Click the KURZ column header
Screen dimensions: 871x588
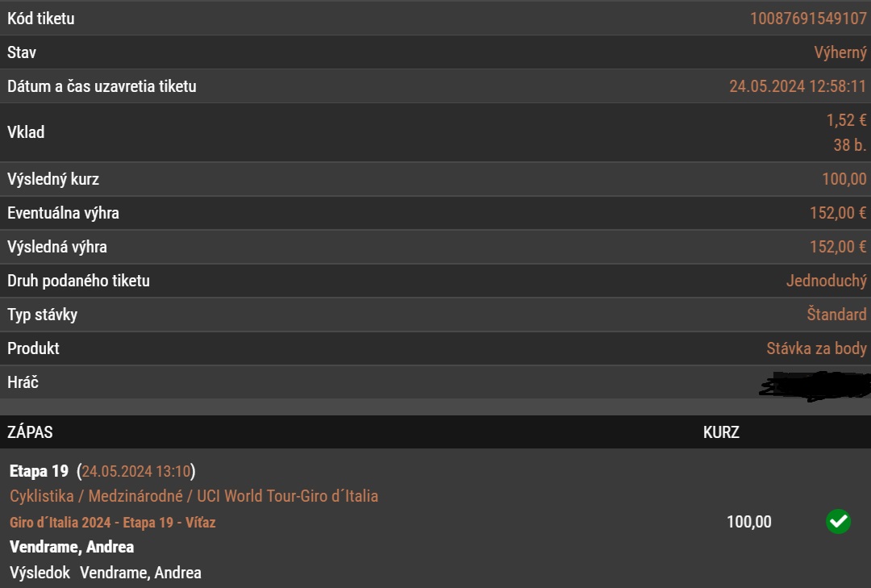click(721, 432)
